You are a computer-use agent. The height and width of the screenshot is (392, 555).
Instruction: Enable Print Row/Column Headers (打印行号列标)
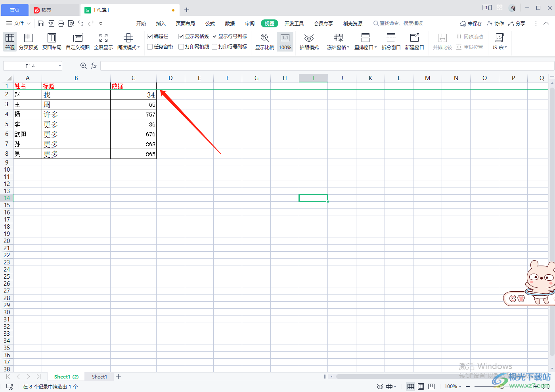tap(214, 47)
